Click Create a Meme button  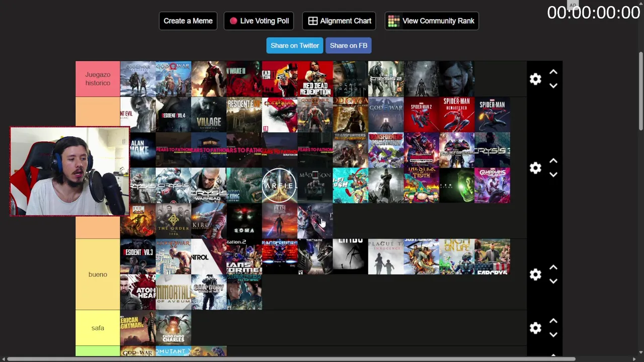click(x=188, y=21)
